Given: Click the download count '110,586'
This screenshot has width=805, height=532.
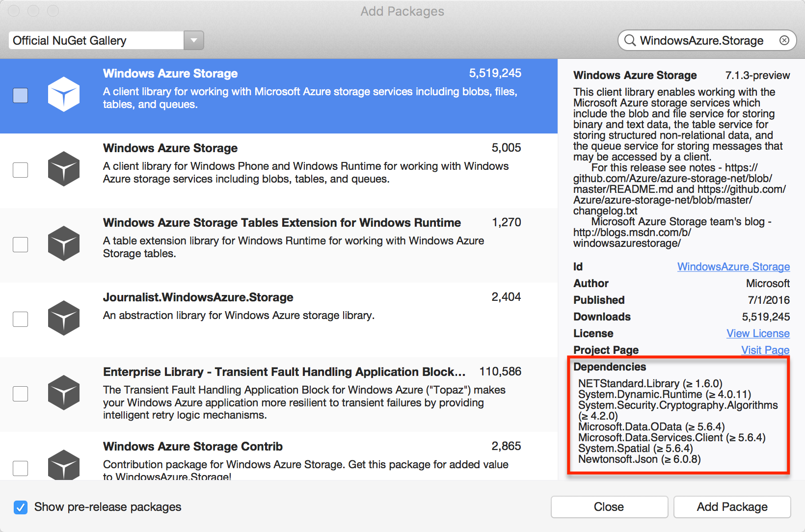Looking at the screenshot, I should pyautogui.click(x=500, y=372).
